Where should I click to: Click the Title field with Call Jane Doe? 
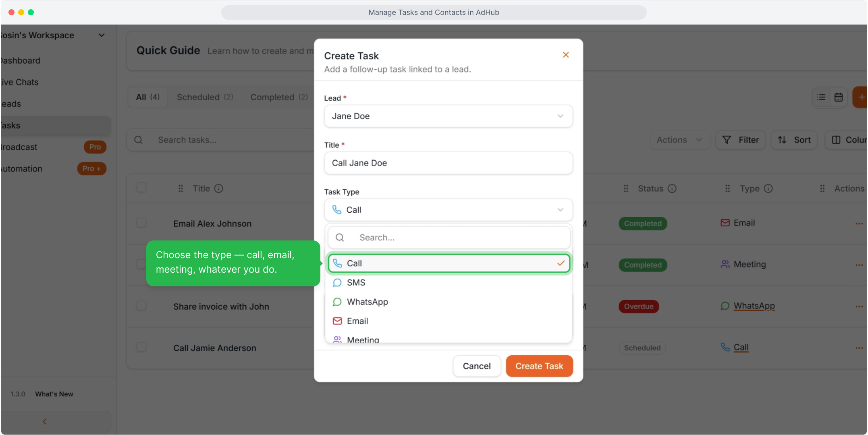(x=448, y=163)
